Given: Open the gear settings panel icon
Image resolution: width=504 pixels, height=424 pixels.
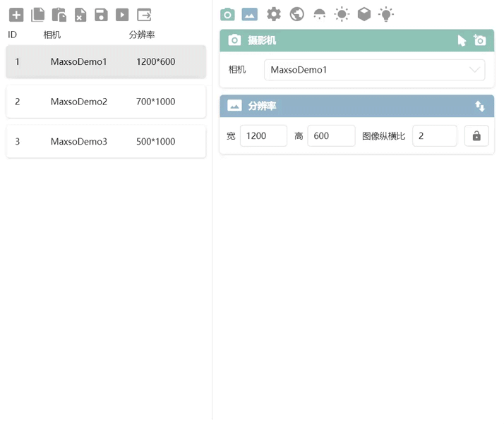Looking at the screenshot, I should pyautogui.click(x=274, y=14).
